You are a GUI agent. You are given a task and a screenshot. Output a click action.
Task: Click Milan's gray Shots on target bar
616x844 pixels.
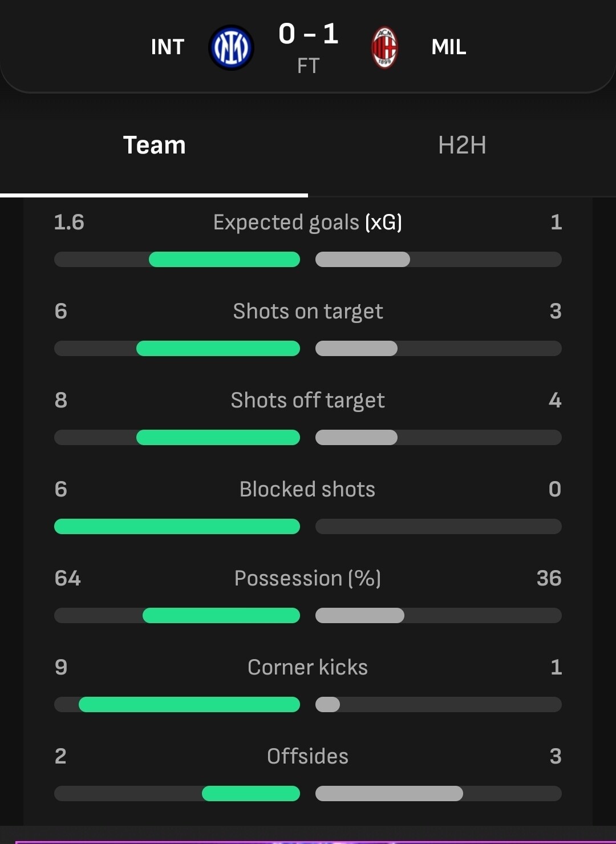click(356, 349)
